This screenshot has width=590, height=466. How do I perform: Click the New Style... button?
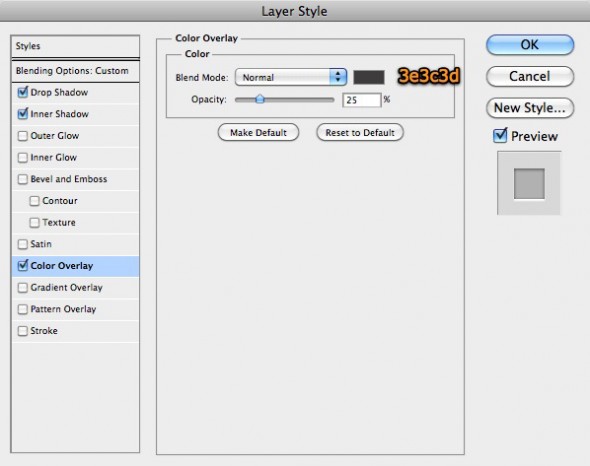pos(530,108)
